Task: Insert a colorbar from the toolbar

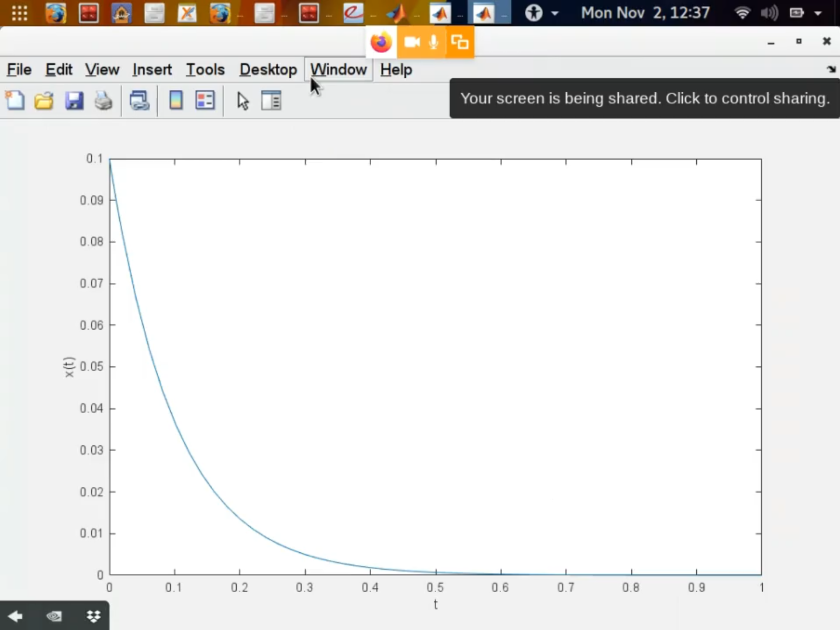Action: [x=175, y=101]
